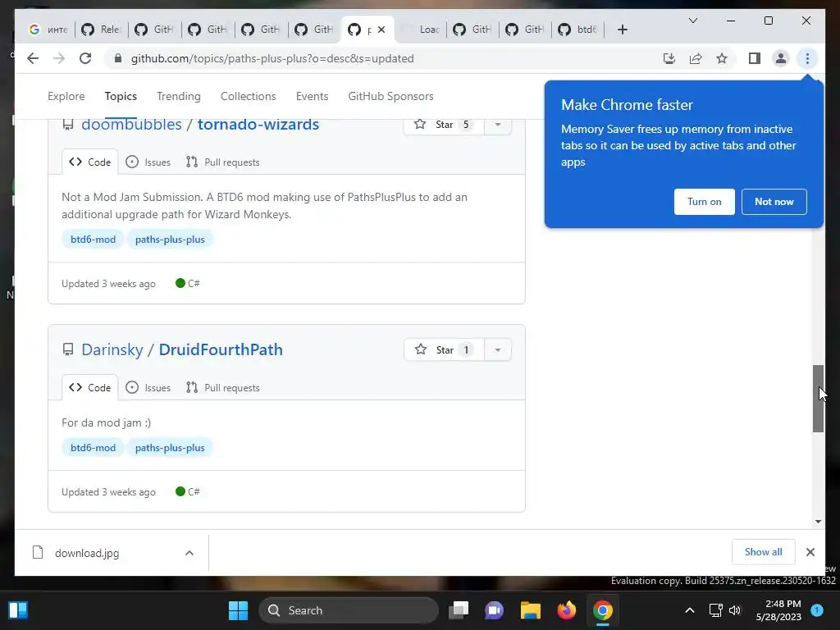The height and width of the screenshot is (630, 840).
Task: Open Code tab of tornado-wizards
Action: 90,162
